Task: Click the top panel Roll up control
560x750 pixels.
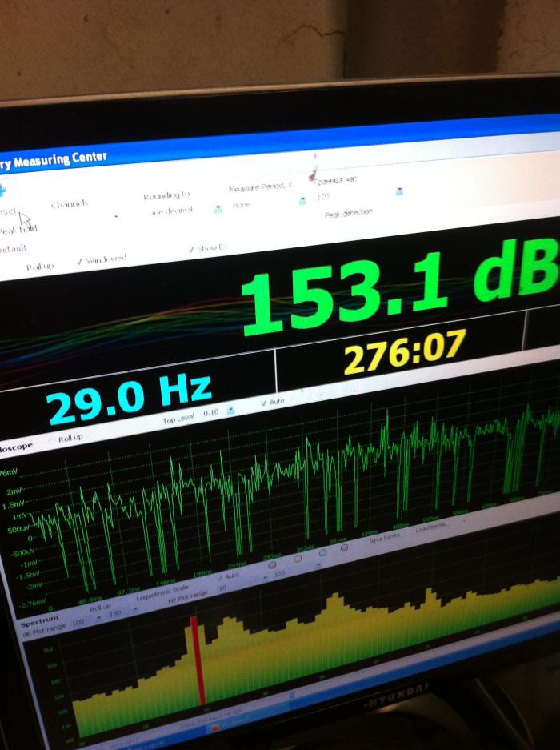Action: pos(40,267)
